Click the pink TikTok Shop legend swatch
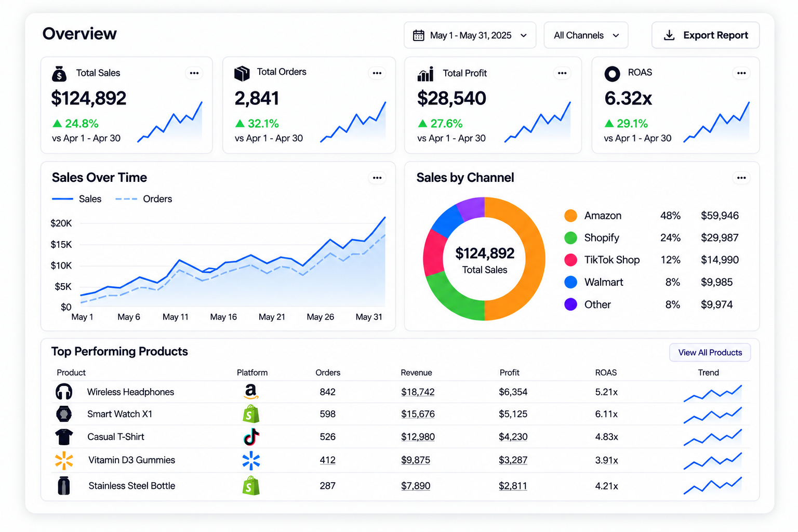 click(570, 260)
